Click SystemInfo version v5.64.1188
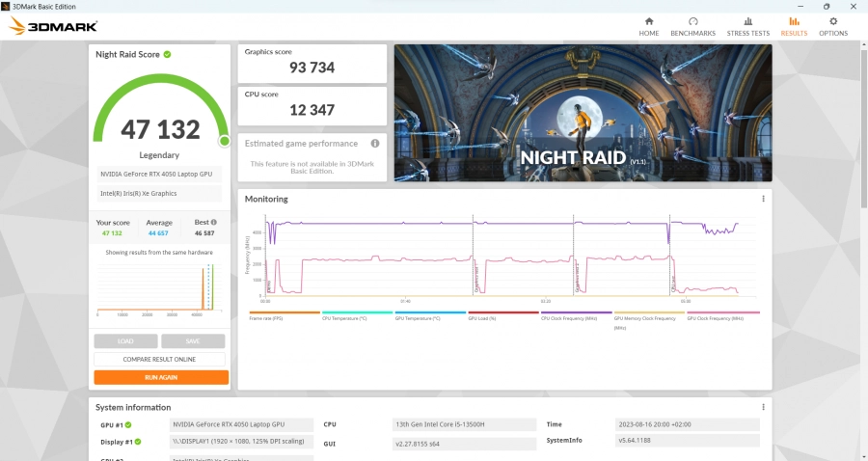The height and width of the screenshot is (461, 868). point(687,441)
